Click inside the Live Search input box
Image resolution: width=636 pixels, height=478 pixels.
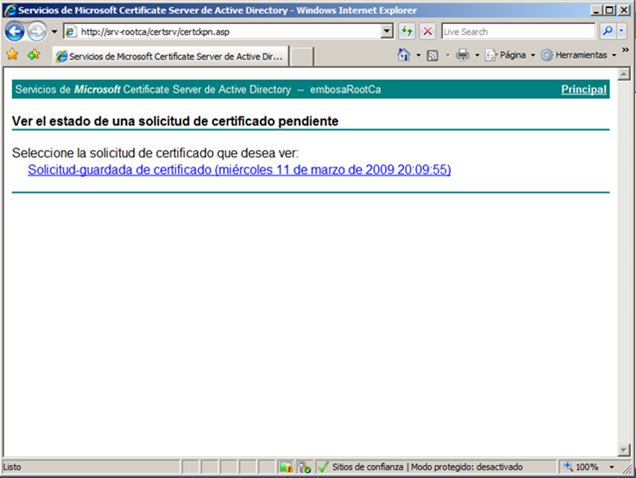pos(518,32)
